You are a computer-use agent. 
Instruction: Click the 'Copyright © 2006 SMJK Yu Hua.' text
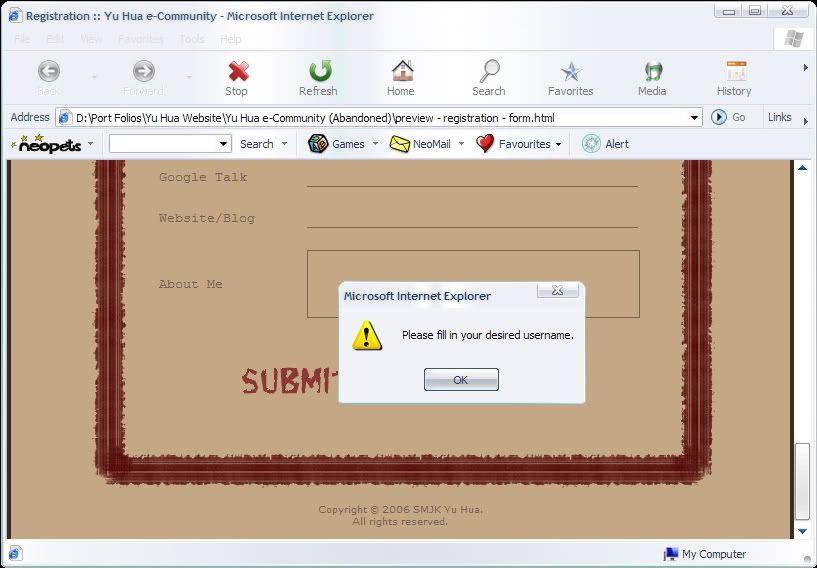coord(400,509)
